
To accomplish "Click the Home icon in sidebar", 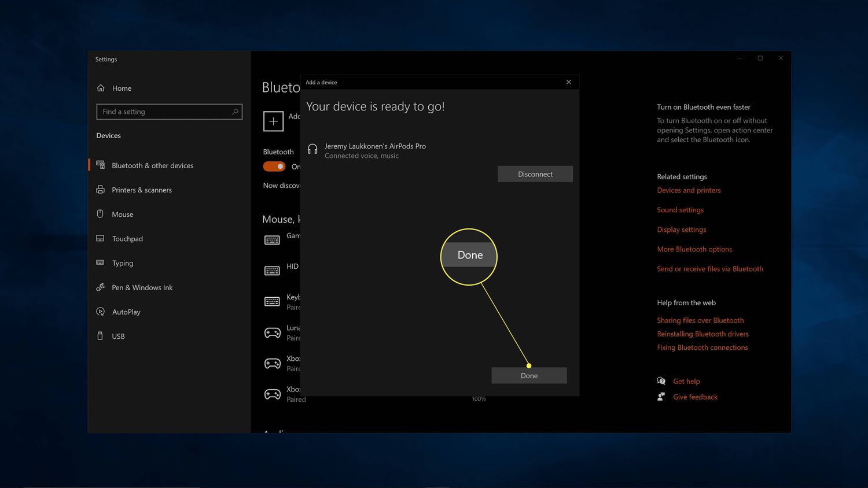I will 101,88.
